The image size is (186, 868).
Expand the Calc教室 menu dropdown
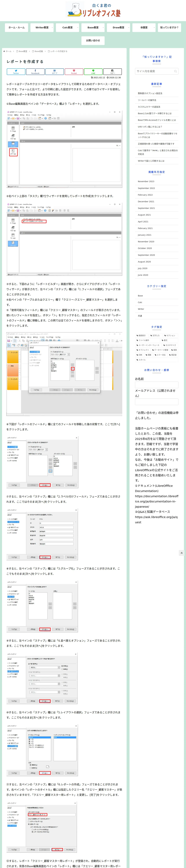click(x=68, y=28)
